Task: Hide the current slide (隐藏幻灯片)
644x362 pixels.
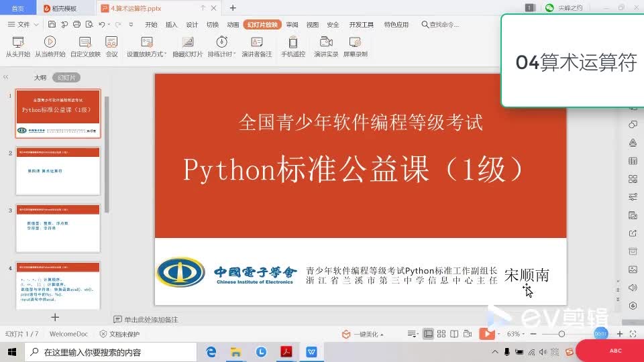Action: pos(188,46)
